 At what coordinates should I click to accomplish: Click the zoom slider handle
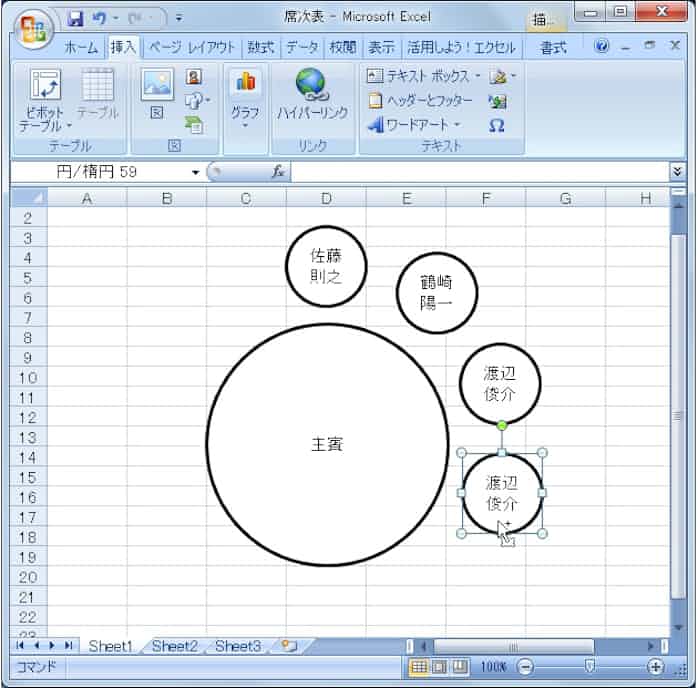(590, 667)
